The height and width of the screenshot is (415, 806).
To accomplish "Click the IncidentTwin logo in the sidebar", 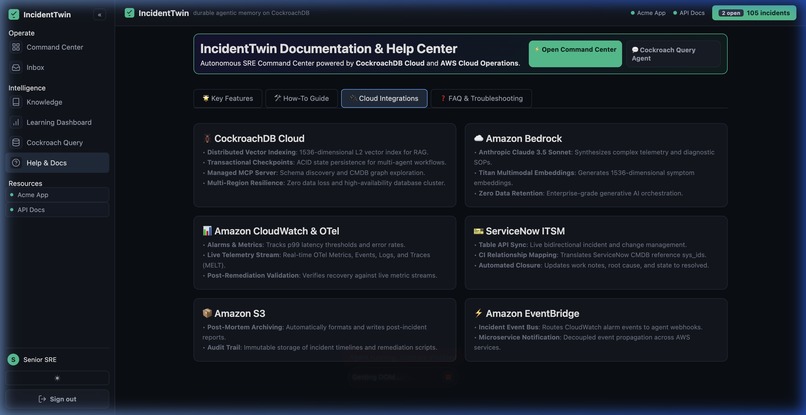I will 14,14.
